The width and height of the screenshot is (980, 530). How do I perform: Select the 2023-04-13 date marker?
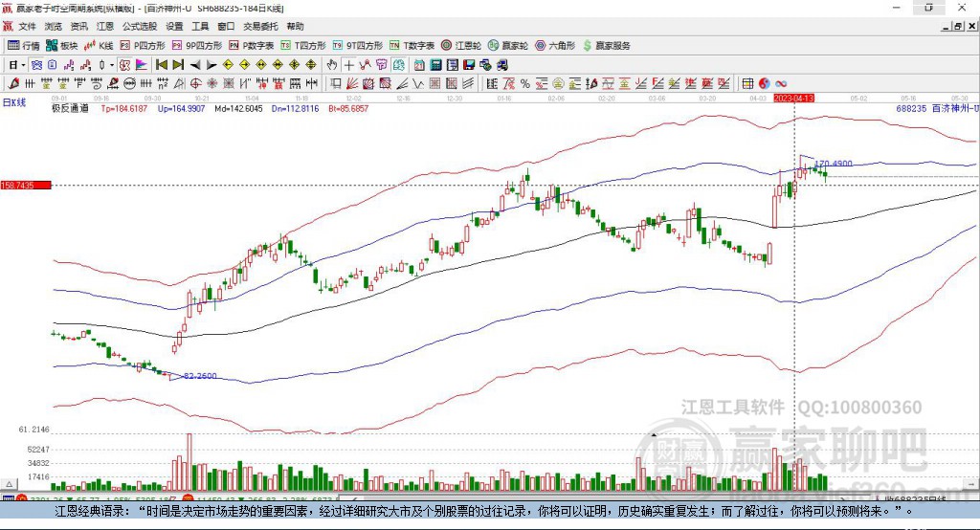click(x=793, y=99)
